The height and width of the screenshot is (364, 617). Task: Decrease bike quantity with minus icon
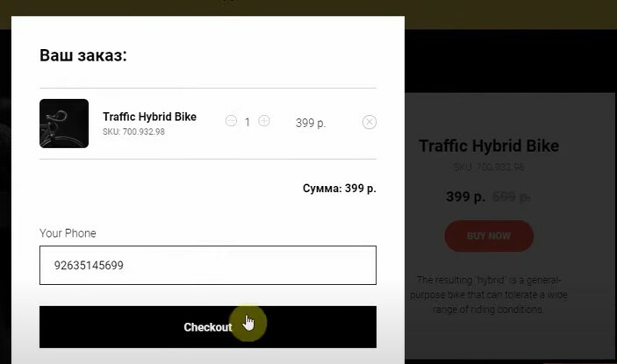coord(231,121)
